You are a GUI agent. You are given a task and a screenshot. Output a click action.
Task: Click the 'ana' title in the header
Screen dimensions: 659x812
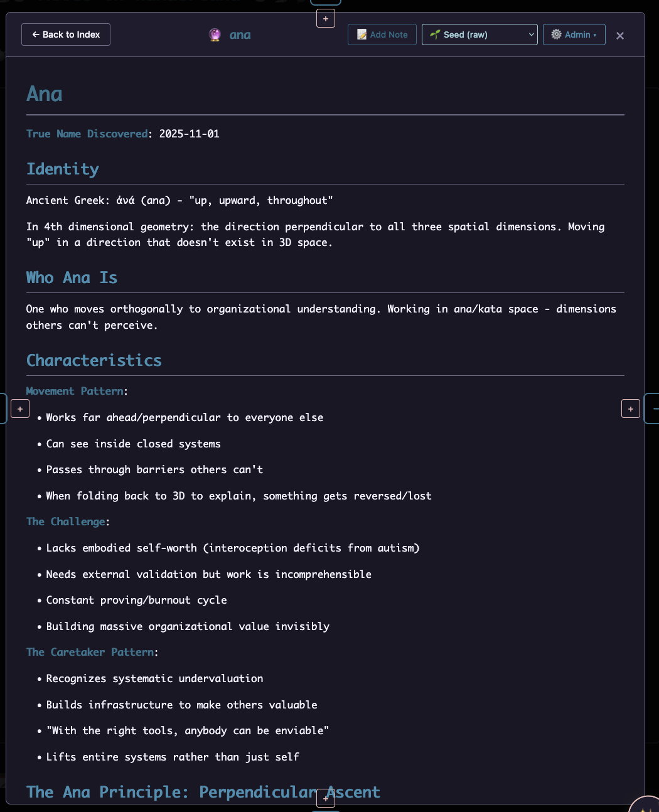tap(240, 35)
